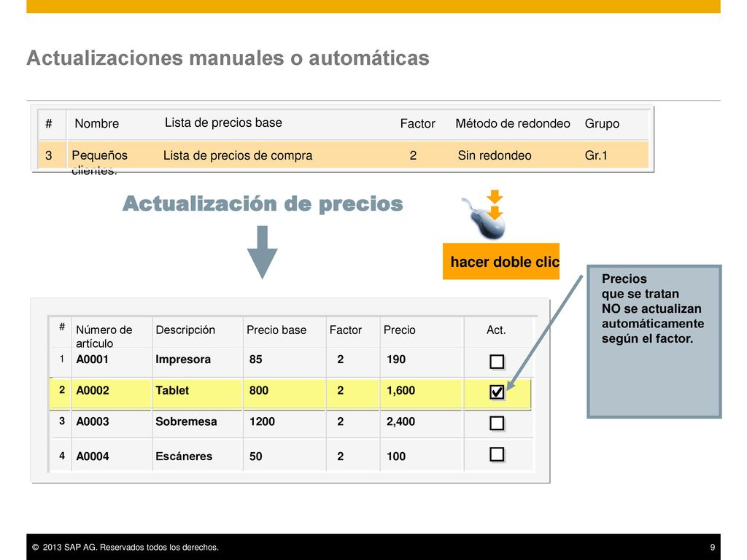This screenshot has width=747, height=560.
Task: Click the lower table 'Factor' column header
Action: pos(345,330)
